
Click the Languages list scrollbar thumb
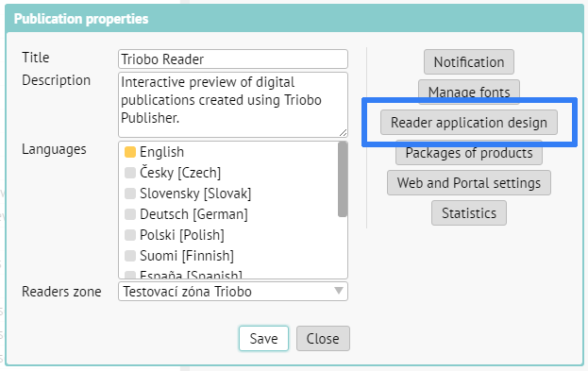click(343, 179)
